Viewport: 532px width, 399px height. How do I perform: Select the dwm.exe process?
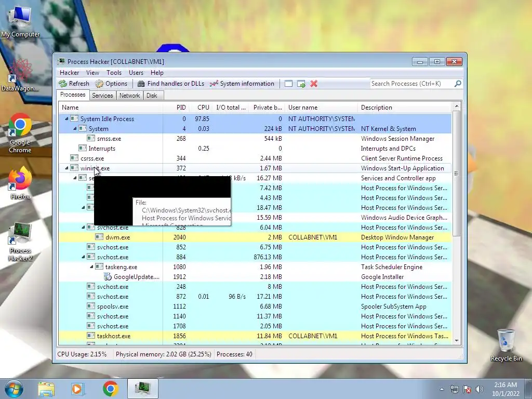click(255, 237)
